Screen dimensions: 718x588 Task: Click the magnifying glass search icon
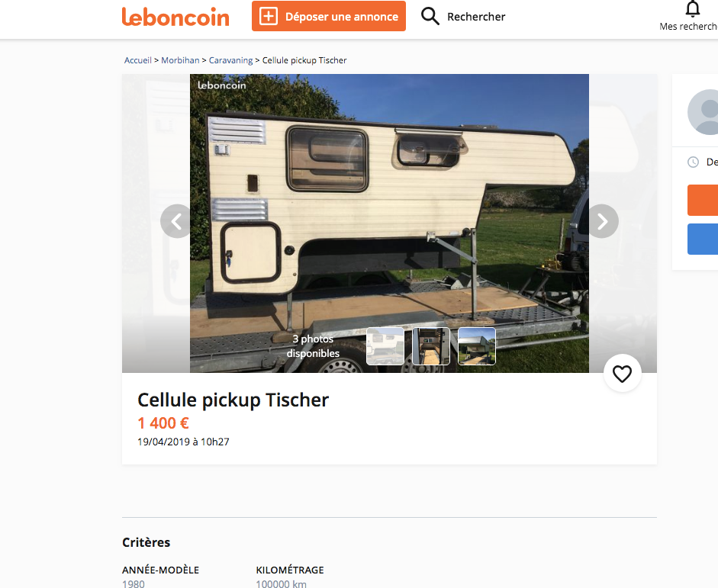pos(430,16)
